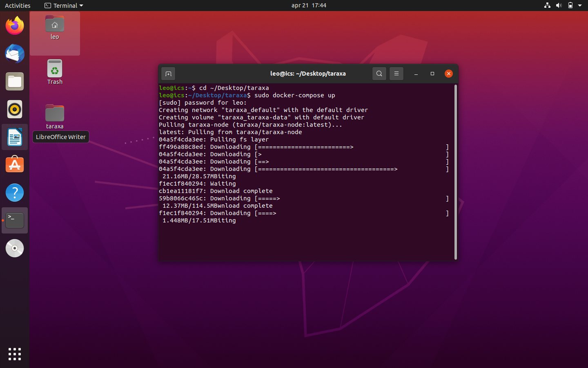Screen dimensions: 588x368
Task: Open LibreOffice Writer from the dock
Action: (15, 137)
